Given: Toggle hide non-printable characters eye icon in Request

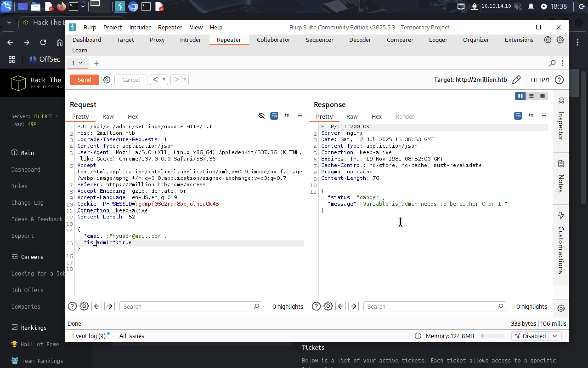Looking at the screenshot, I should point(261,115).
